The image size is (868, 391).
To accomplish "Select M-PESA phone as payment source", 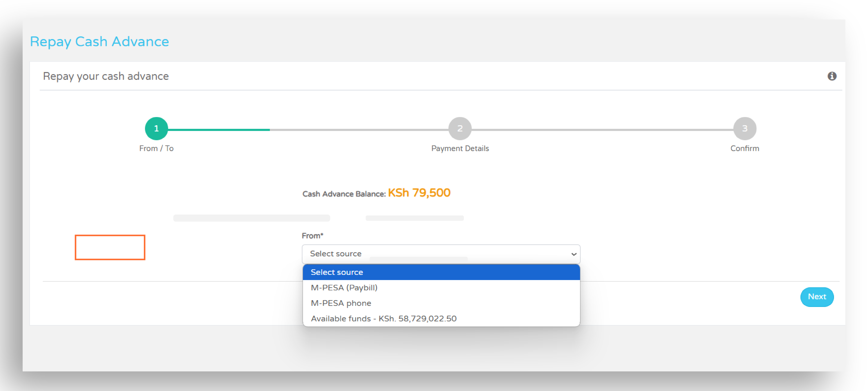I will tap(341, 303).
